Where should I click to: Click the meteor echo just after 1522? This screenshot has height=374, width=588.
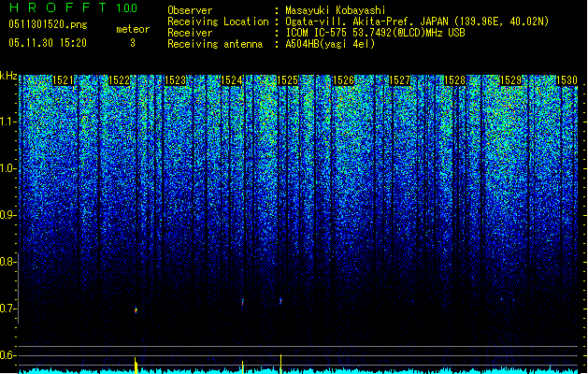136,310
